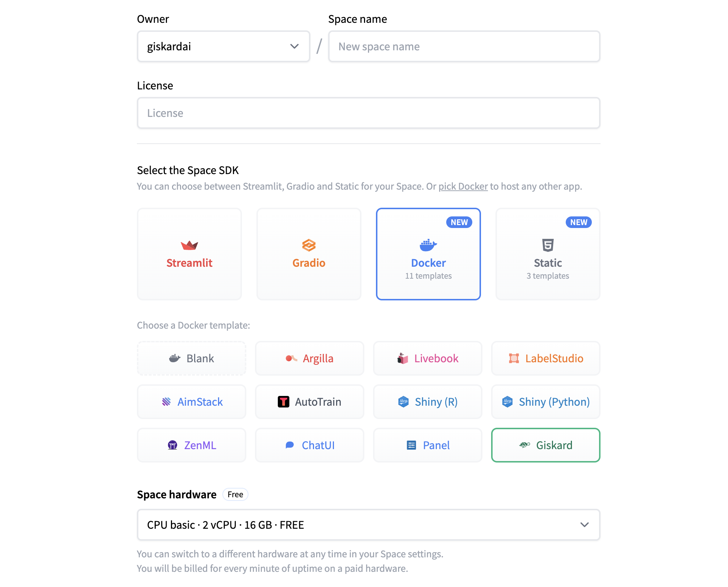Click the Streamlit crown logo icon

pyautogui.click(x=189, y=245)
